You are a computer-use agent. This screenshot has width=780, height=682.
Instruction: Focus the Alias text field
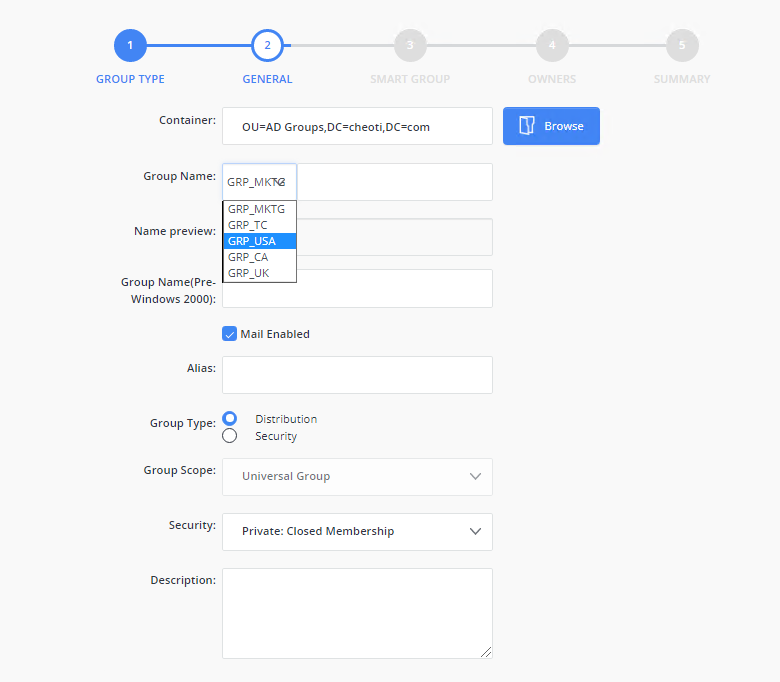pos(357,375)
